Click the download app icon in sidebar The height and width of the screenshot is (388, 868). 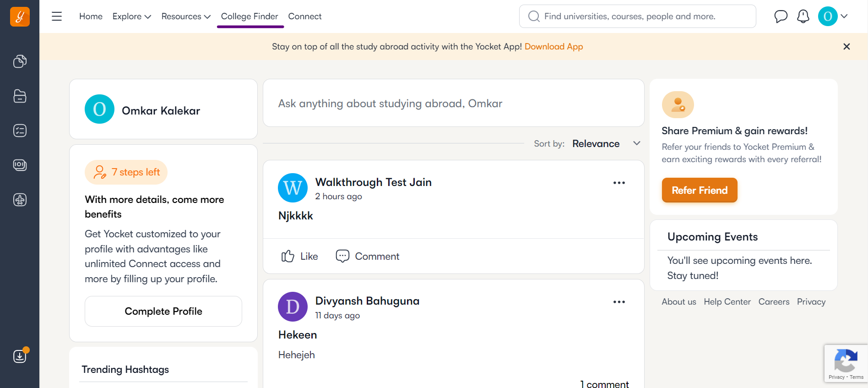pyautogui.click(x=20, y=355)
